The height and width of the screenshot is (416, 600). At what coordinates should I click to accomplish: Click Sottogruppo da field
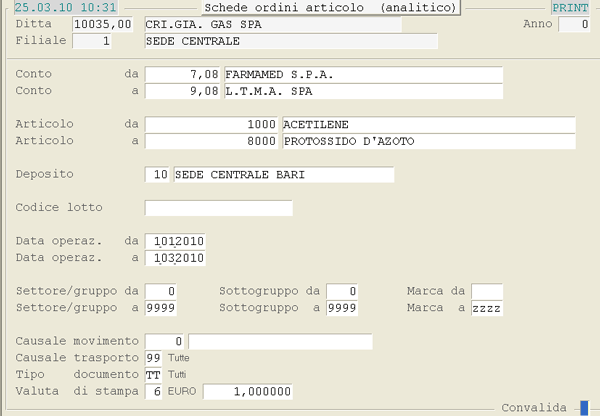click(x=343, y=291)
